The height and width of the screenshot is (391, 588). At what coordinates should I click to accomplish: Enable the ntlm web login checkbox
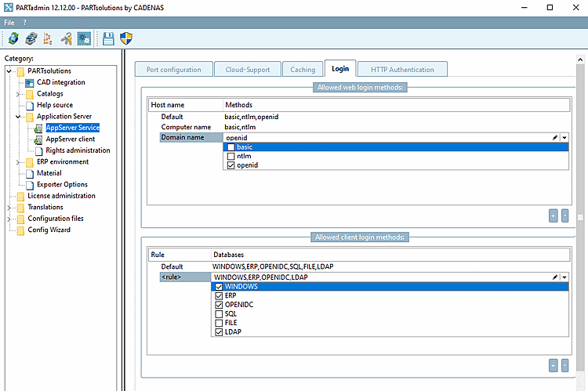231,157
